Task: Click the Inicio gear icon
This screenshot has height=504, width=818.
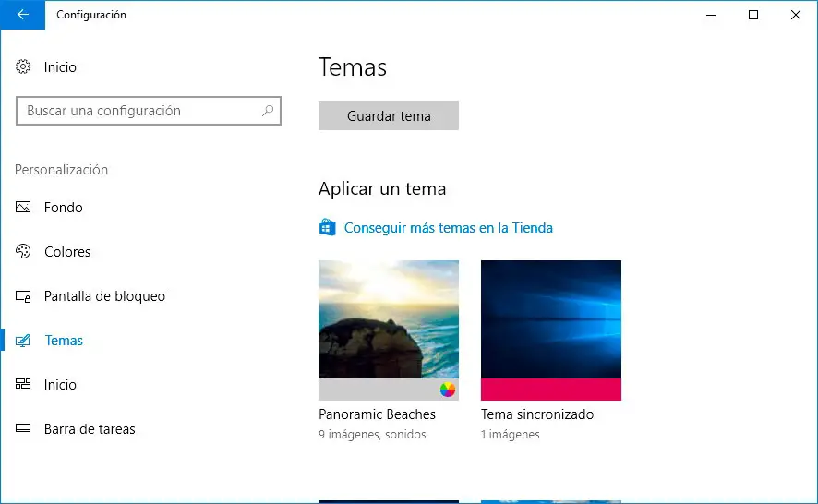Action: click(24, 67)
